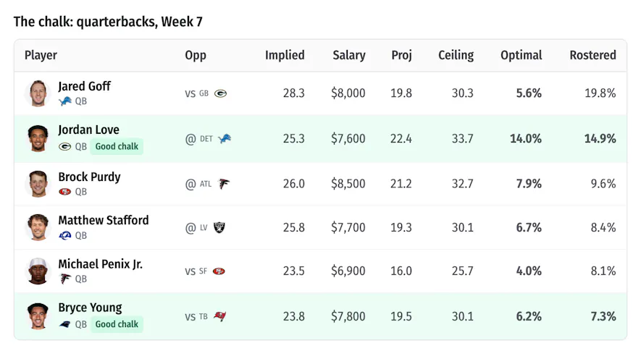Sort table by the Salary column header
The image size is (641, 364).
point(348,55)
